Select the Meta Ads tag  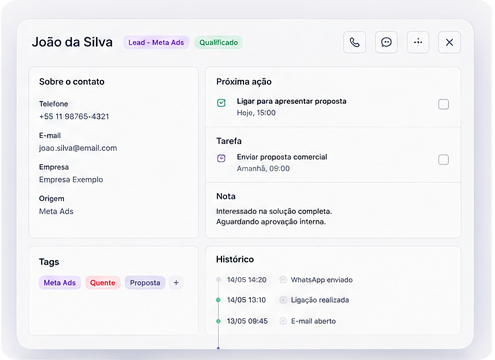60,283
